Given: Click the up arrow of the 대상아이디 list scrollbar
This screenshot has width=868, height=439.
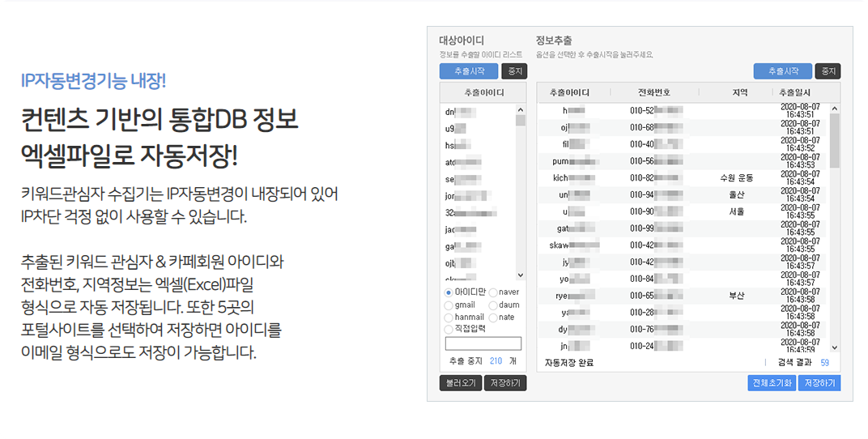Looking at the screenshot, I should [x=521, y=109].
